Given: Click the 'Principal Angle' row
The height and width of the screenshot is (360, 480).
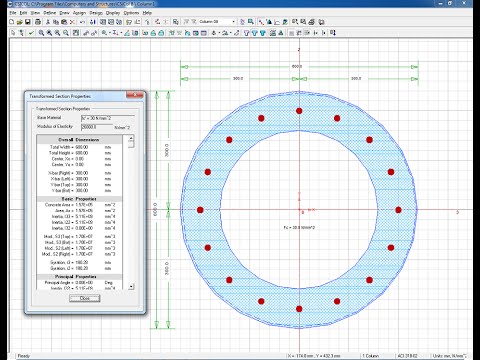Looking at the screenshot, I should click(x=79, y=282).
